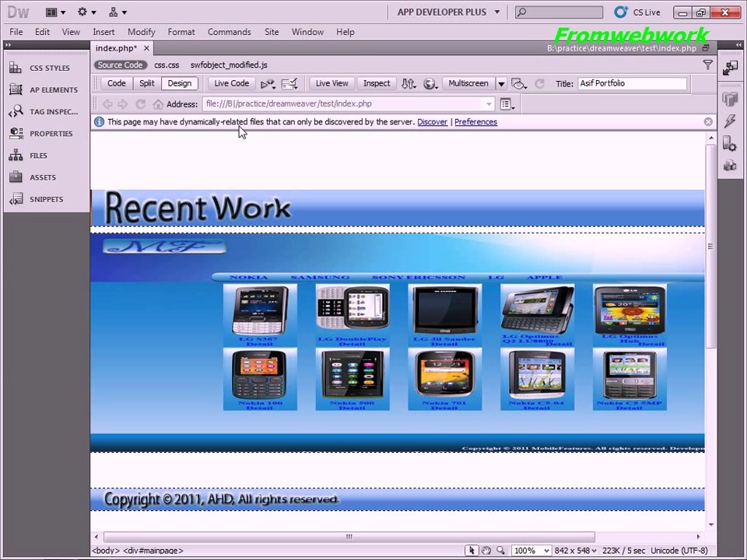Screen dimensions: 747x560
Task: Collapse the right panel dock arrows
Action: 738,45
